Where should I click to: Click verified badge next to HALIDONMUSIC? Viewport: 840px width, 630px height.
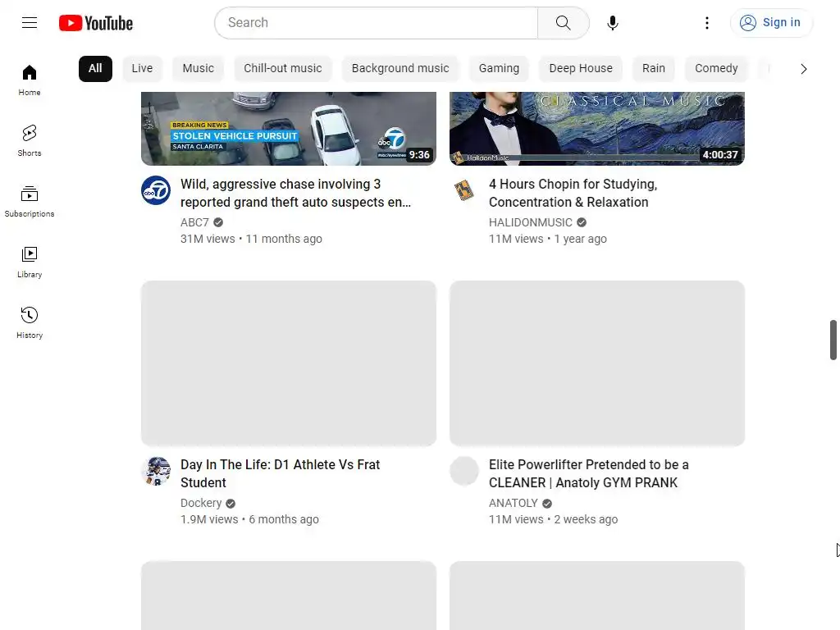pyautogui.click(x=582, y=222)
